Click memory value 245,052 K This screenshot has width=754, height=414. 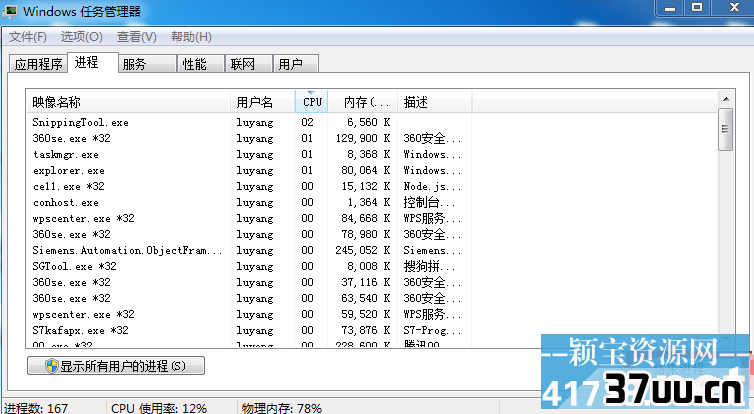coord(363,251)
